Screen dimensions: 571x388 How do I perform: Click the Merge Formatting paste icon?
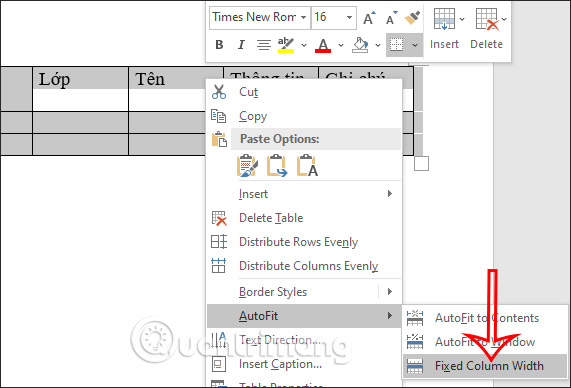[x=277, y=165]
